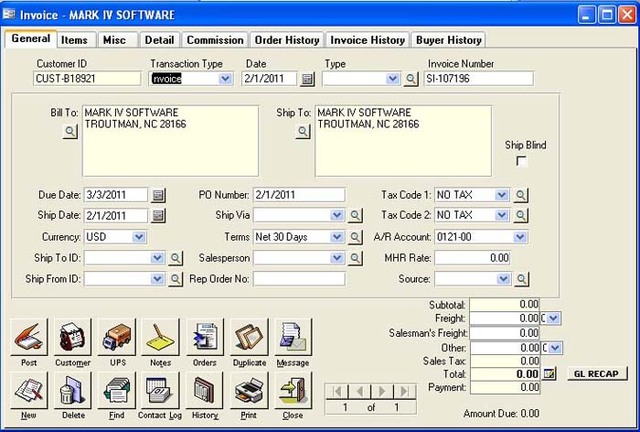View the Order History tab

tap(287, 40)
